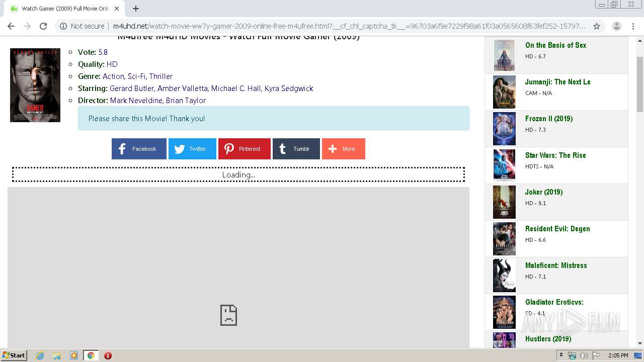Open Gerard Butler's movies
This screenshot has width=644, height=362.
tap(132, 88)
